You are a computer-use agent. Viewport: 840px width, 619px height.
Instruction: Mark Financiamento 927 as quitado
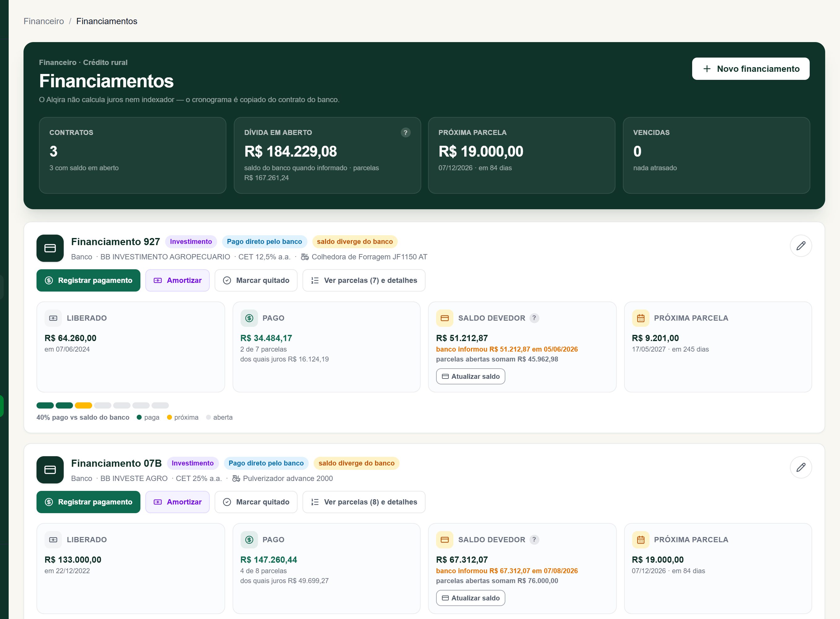pos(256,280)
